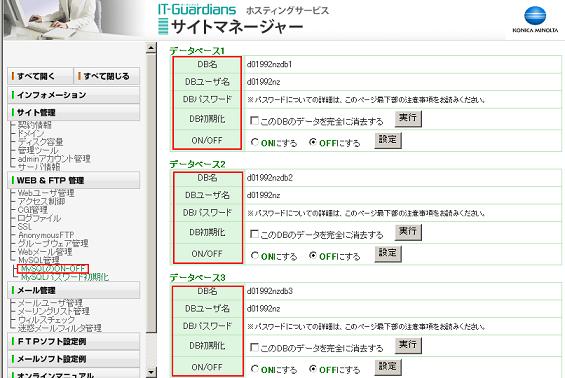The width and height of the screenshot is (565, 378).
Task: Click the データベース2 heading
Action: (197, 164)
